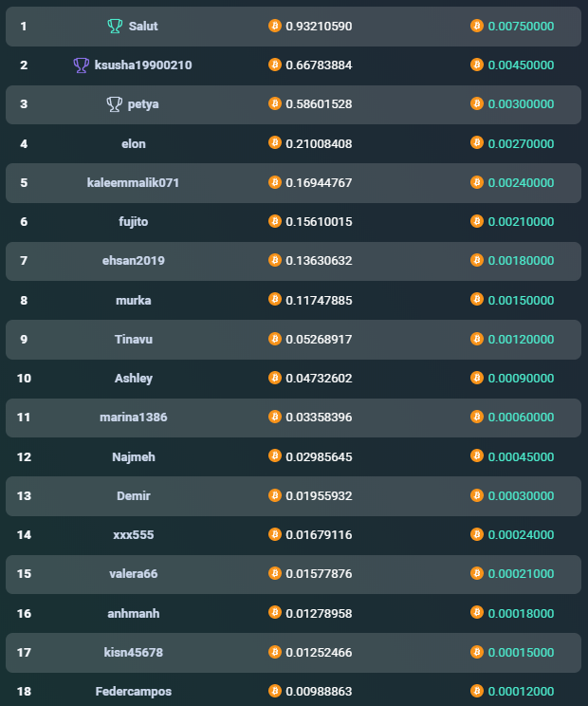Open player elon's profile name

134,144
